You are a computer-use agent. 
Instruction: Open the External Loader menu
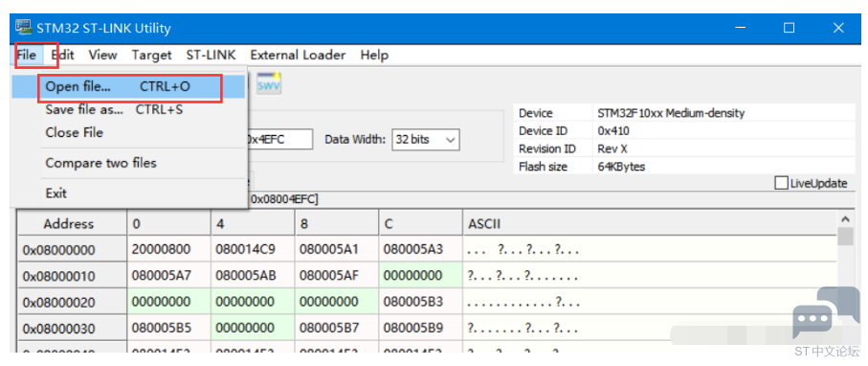tap(298, 55)
